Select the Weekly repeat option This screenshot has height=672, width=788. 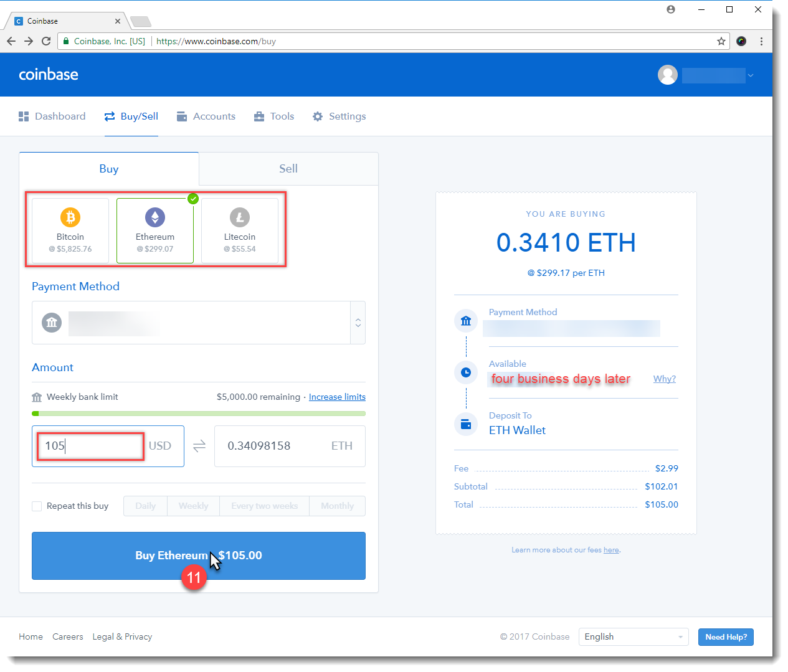pyautogui.click(x=193, y=506)
